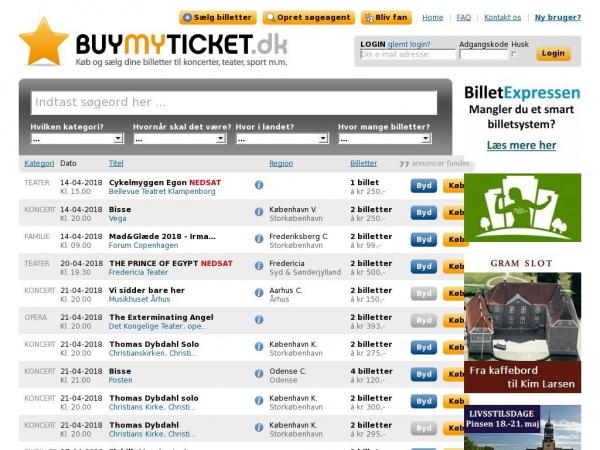Open Forum Copenhagen venue link
The width and height of the screenshot is (600, 450).
coord(143,245)
